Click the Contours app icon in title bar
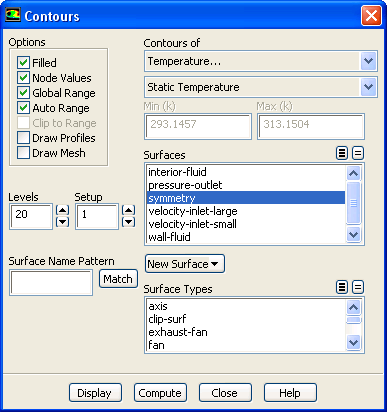Screen dimensions: 387x412 [x=13, y=15]
